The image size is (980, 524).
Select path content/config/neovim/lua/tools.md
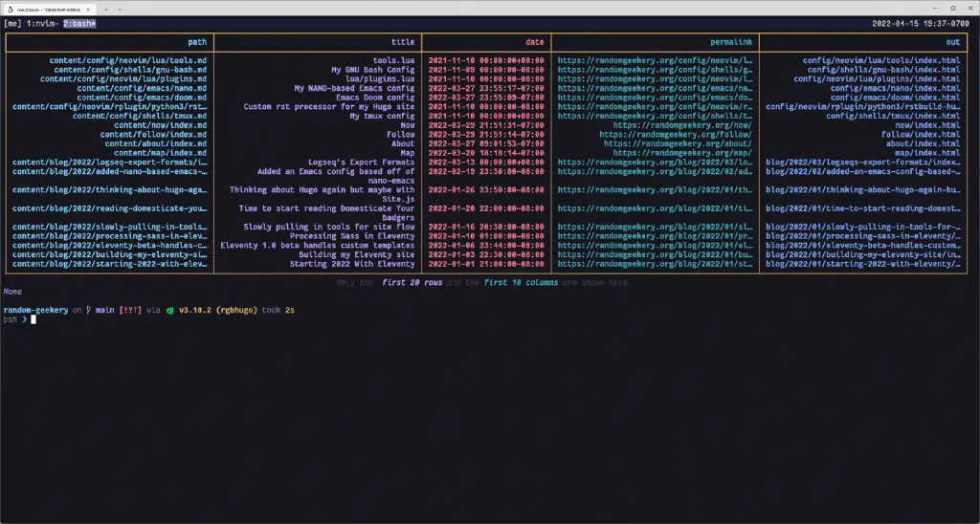pos(128,60)
